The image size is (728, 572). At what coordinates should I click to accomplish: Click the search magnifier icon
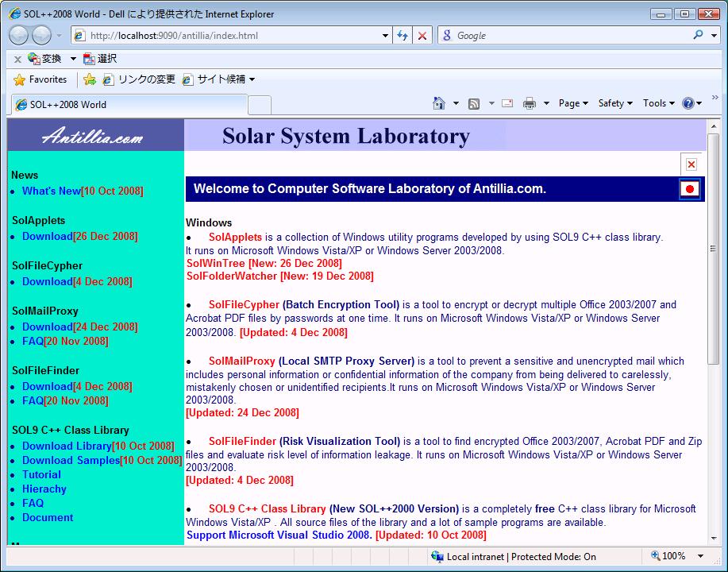[x=698, y=35]
